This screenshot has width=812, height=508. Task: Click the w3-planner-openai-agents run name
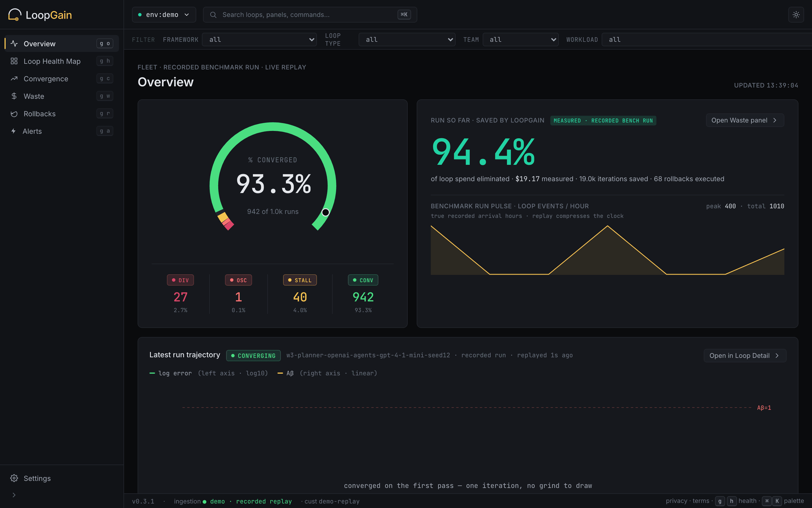[x=368, y=355]
